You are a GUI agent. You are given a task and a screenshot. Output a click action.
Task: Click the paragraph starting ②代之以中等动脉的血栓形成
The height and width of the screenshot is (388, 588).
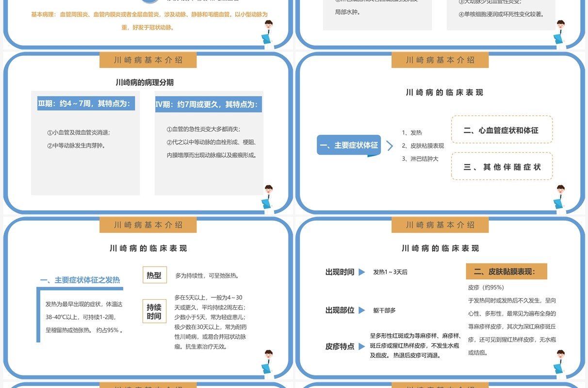tap(212, 149)
